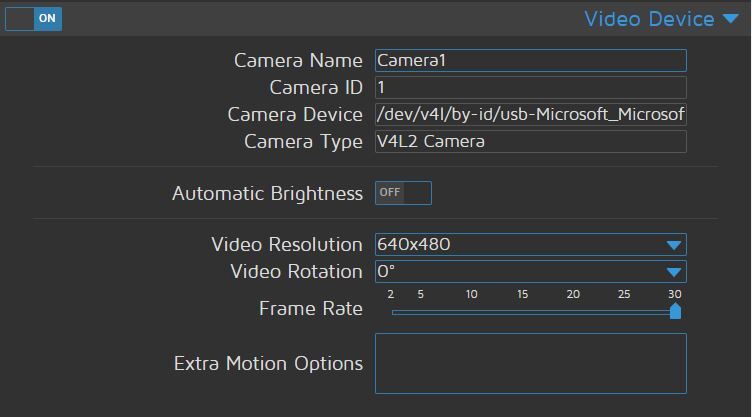
Task: Click the Camera Type field
Action: pyautogui.click(x=530, y=141)
